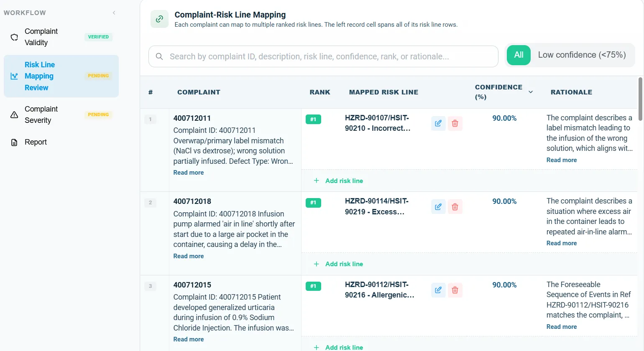Click complaint ID 400712018 heading

[x=192, y=201]
